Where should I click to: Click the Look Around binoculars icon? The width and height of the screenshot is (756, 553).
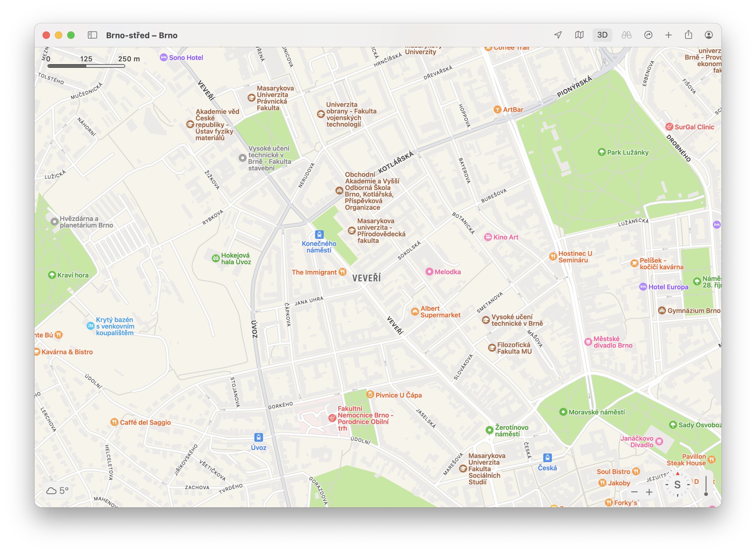pos(626,35)
